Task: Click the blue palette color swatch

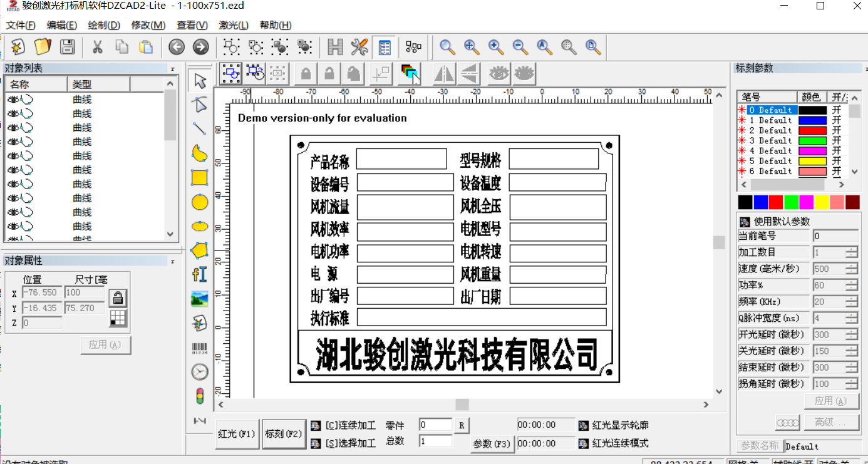Action: 760,202
